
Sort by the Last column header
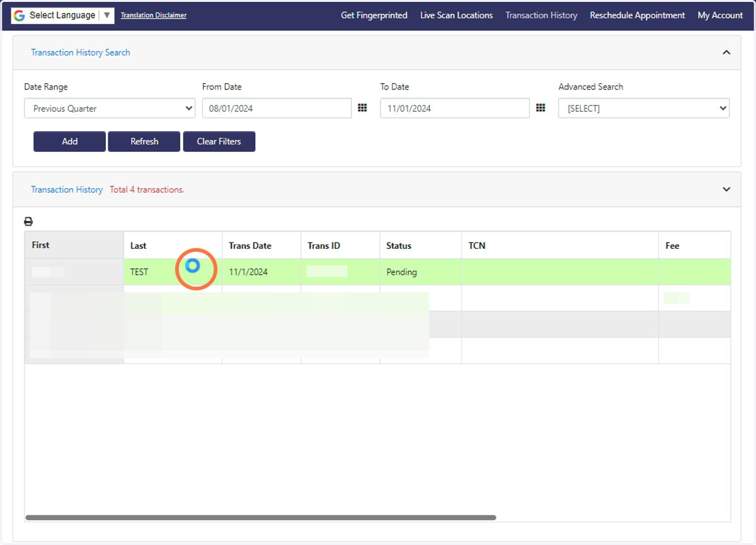click(173, 245)
